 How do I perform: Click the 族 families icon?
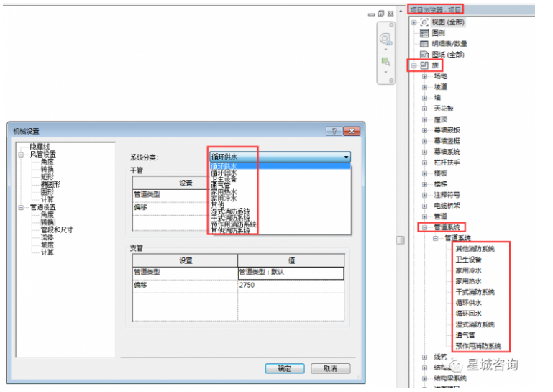tap(424, 65)
